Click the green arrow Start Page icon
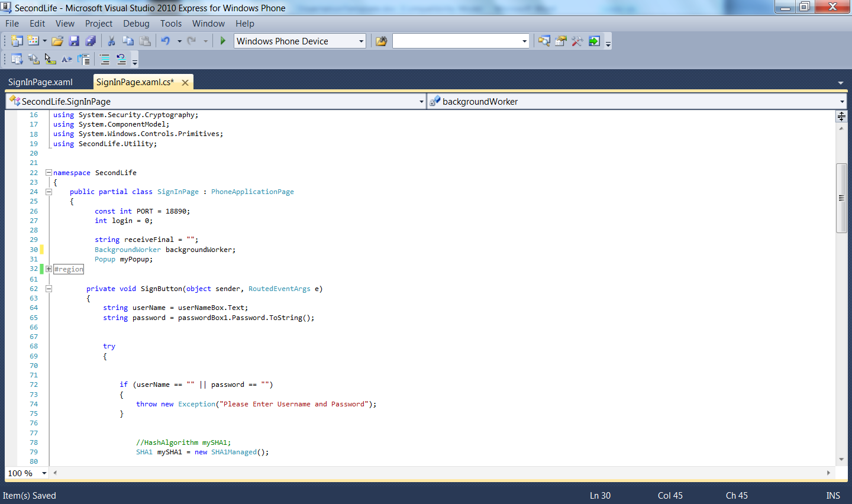The image size is (852, 504). point(594,41)
